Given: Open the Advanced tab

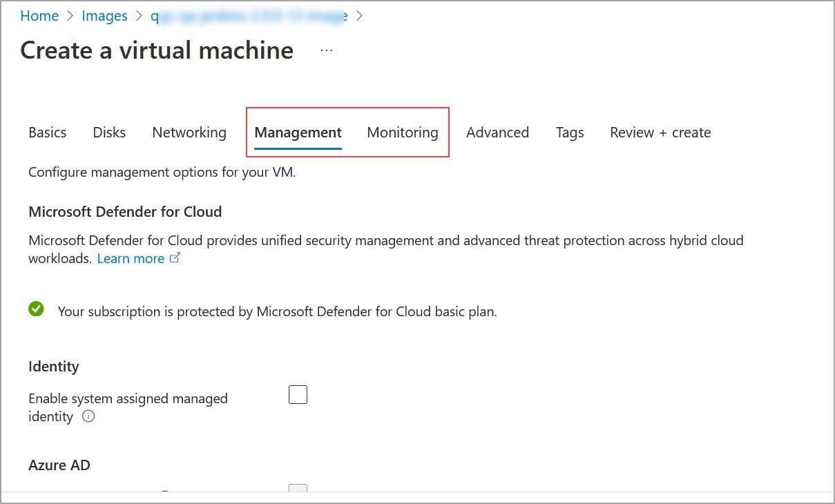Looking at the screenshot, I should [497, 132].
